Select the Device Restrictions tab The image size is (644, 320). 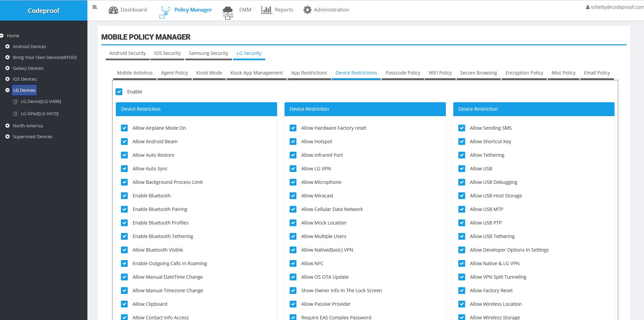pyautogui.click(x=356, y=73)
